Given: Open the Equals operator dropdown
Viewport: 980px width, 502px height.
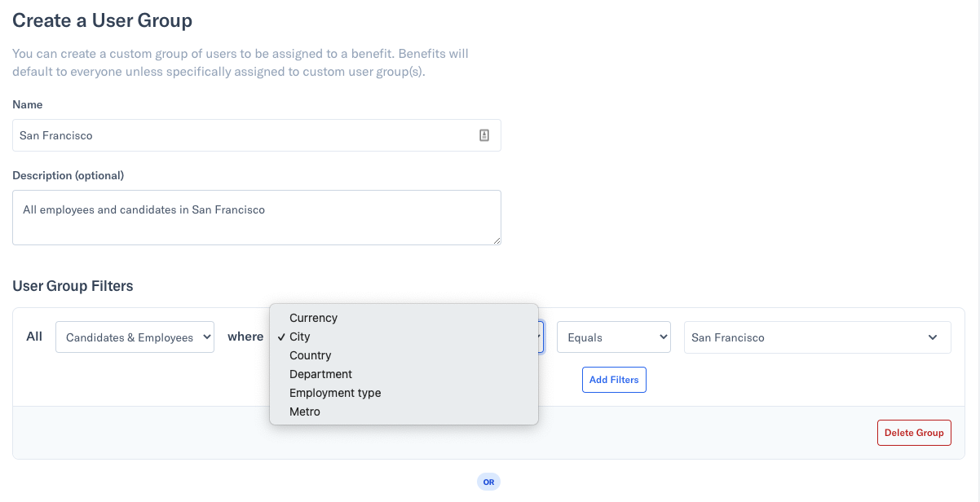Looking at the screenshot, I should pos(613,337).
